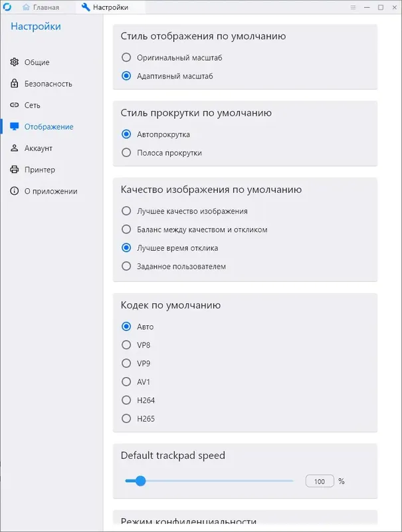Image resolution: width=402 pixels, height=532 pixels.
Task: Select Оригинальный масштаб display style
Action: (x=126, y=58)
